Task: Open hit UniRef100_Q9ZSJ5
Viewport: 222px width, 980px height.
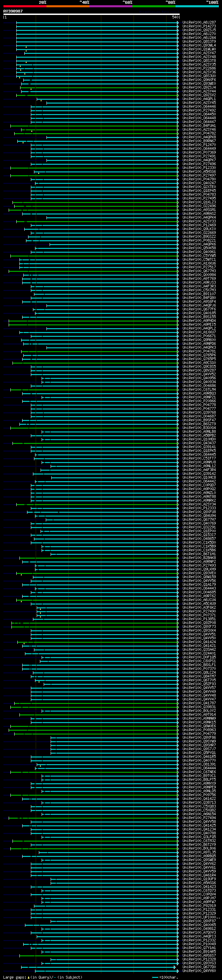Action: (199, 30)
